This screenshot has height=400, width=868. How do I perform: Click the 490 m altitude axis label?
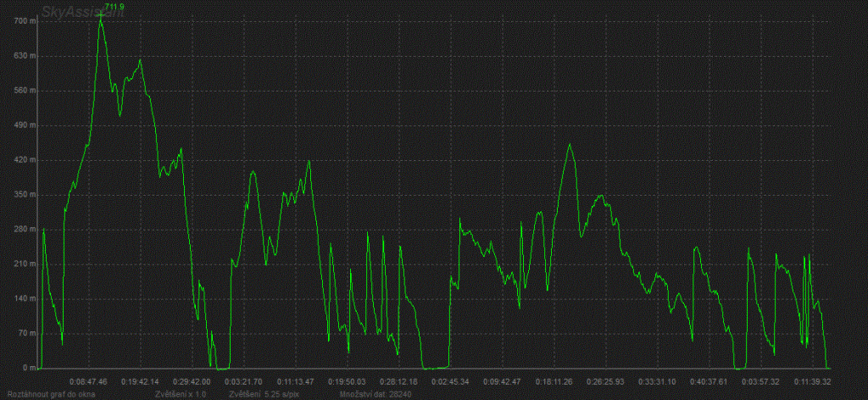click(19, 125)
